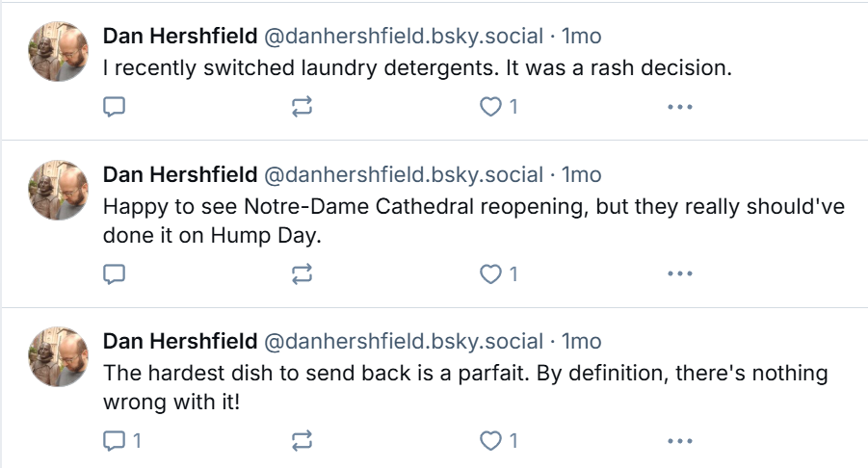Like the parfait post

pos(498,441)
